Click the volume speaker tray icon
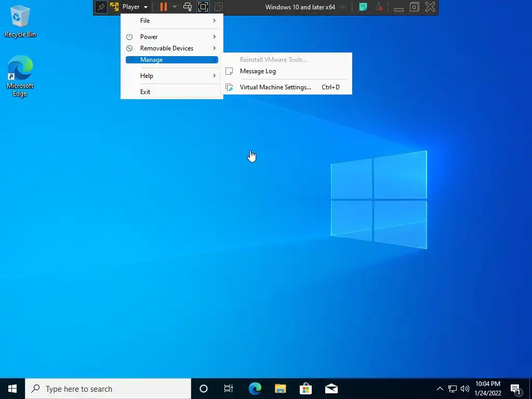The height and width of the screenshot is (399, 532). (465, 389)
